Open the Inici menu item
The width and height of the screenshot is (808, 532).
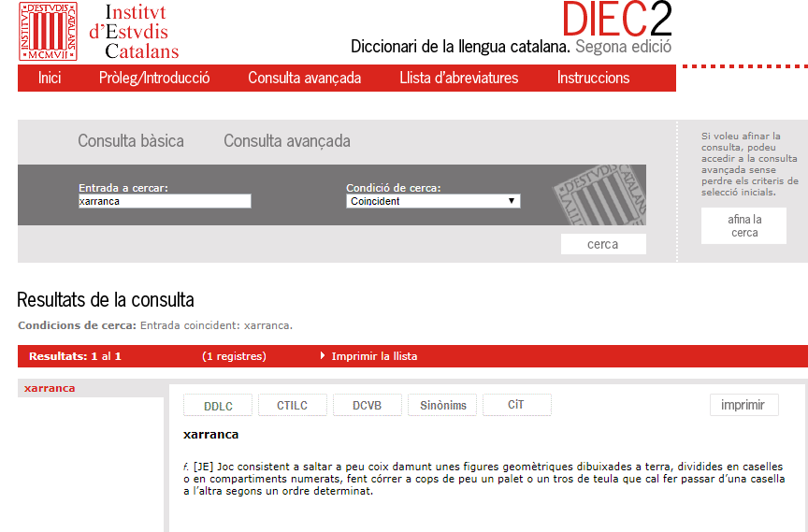pos(50,78)
